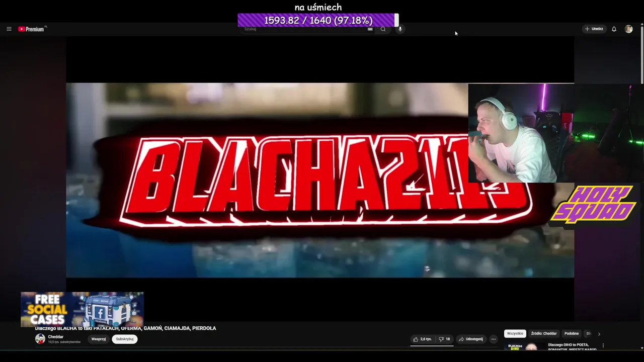The width and height of the screenshot is (644, 362).
Task: Open the Dlaczego DIHO to POETA title
Action: click(572, 347)
